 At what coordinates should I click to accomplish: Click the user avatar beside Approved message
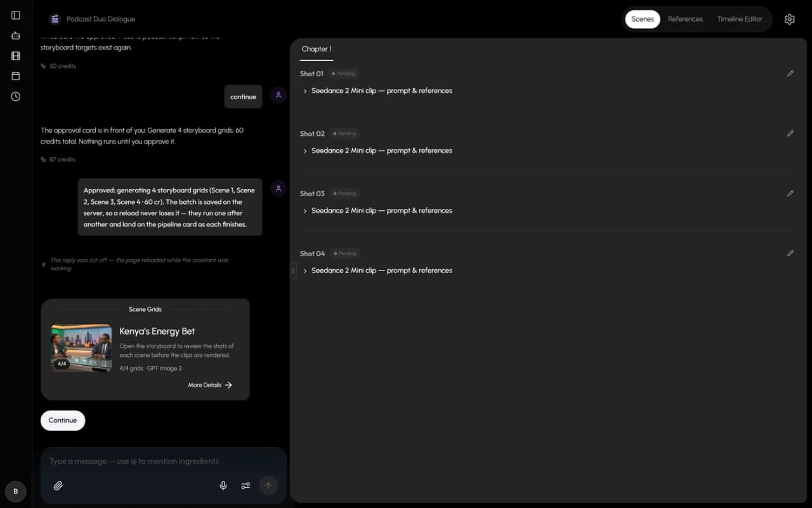tap(278, 189)
